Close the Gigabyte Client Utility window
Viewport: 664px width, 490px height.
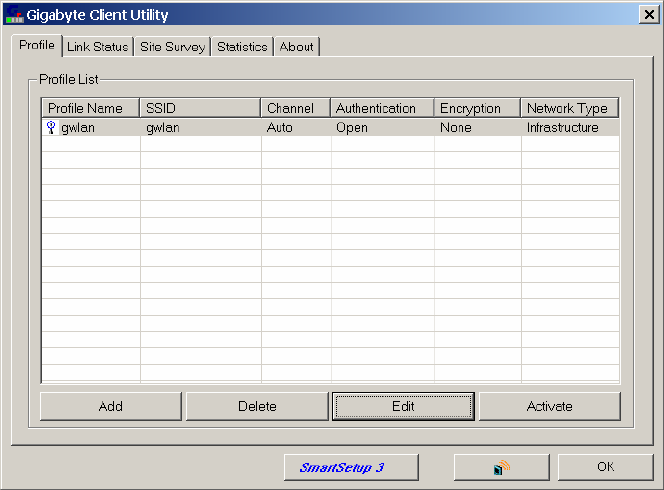coord(649,15)
